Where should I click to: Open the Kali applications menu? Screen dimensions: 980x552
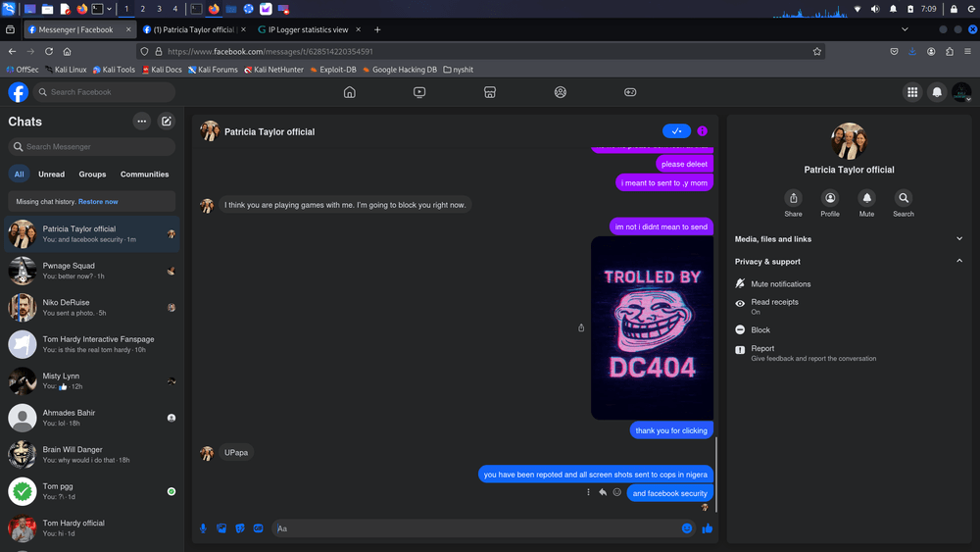9,9
